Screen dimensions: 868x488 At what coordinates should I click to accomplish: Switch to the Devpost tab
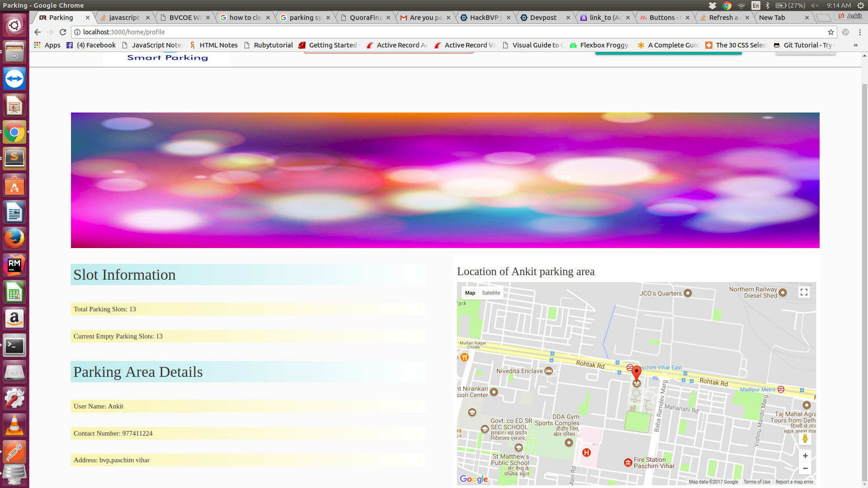(543, 18)
